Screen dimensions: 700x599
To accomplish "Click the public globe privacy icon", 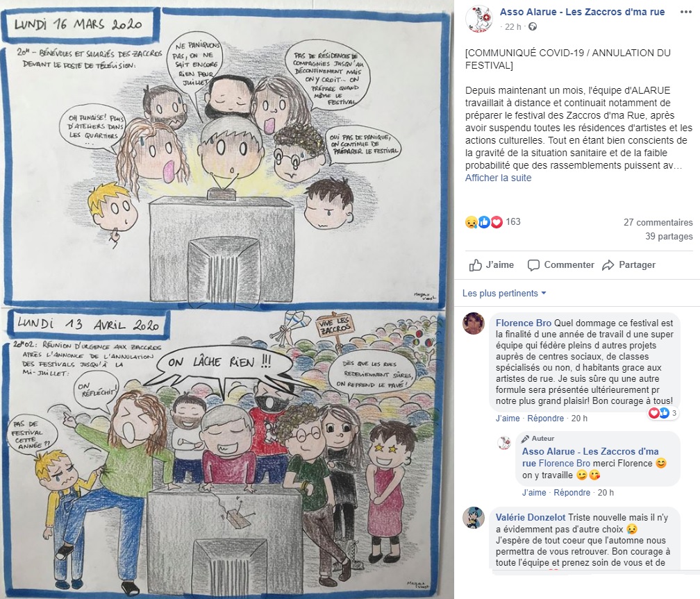I will click(x=532, y=27).
